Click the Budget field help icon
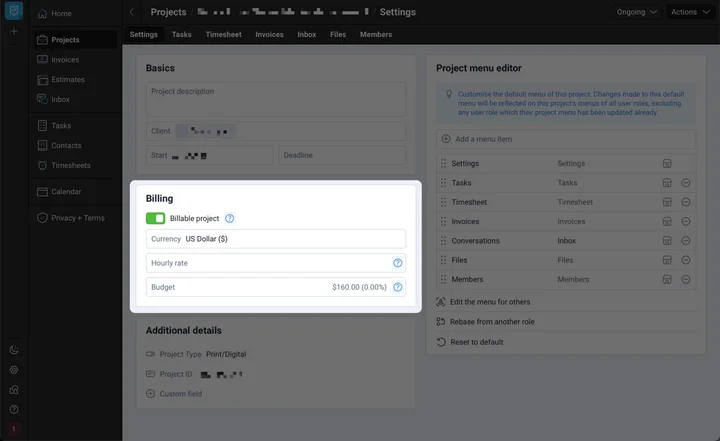The image size is (720, 441). [x=397, y=287]
